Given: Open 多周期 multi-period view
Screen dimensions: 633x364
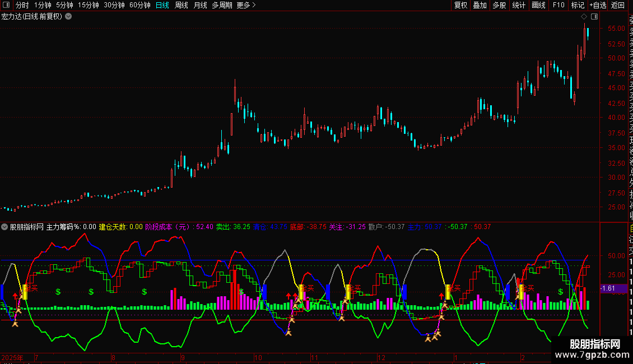Looking at the screenshot, I should point(222,5).
